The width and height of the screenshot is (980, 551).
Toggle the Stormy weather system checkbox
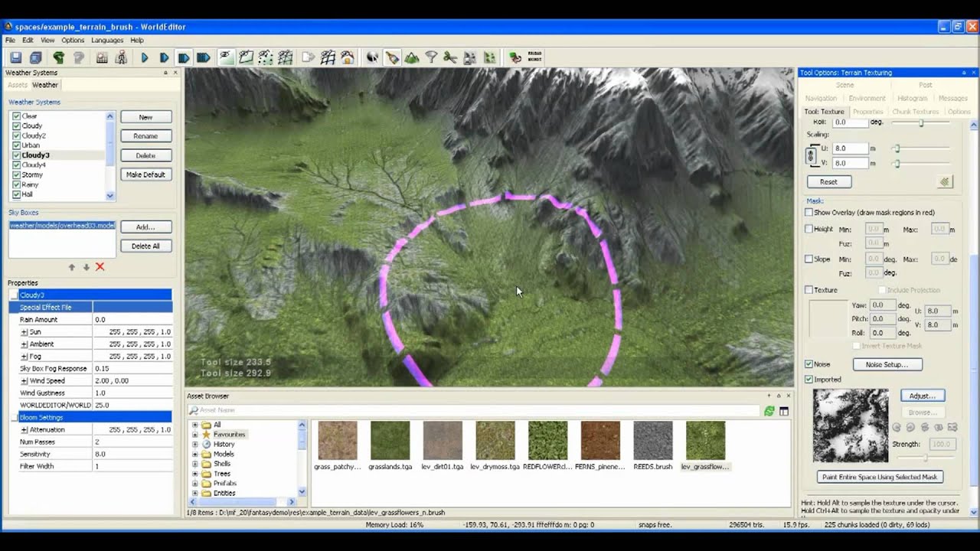(x=16, y=175)
